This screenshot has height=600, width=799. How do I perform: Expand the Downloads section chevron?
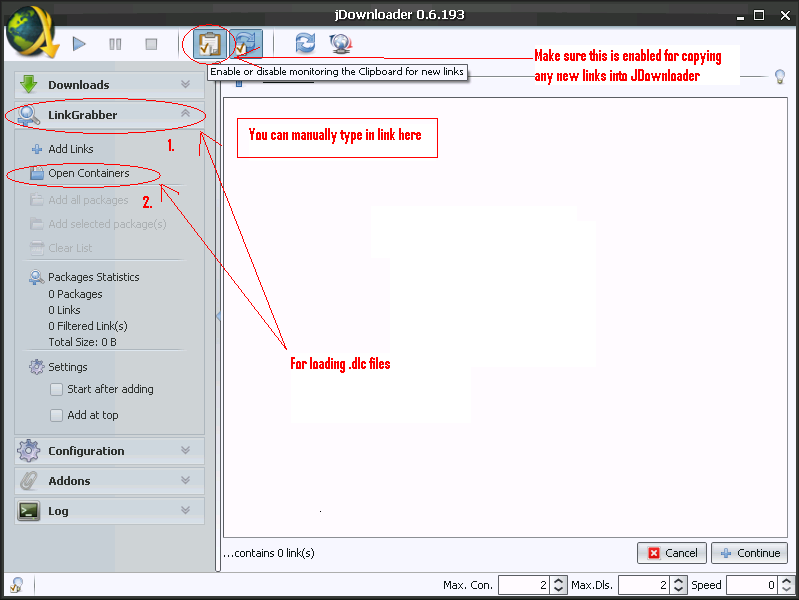pyautogui.click(x=185, y=84)
